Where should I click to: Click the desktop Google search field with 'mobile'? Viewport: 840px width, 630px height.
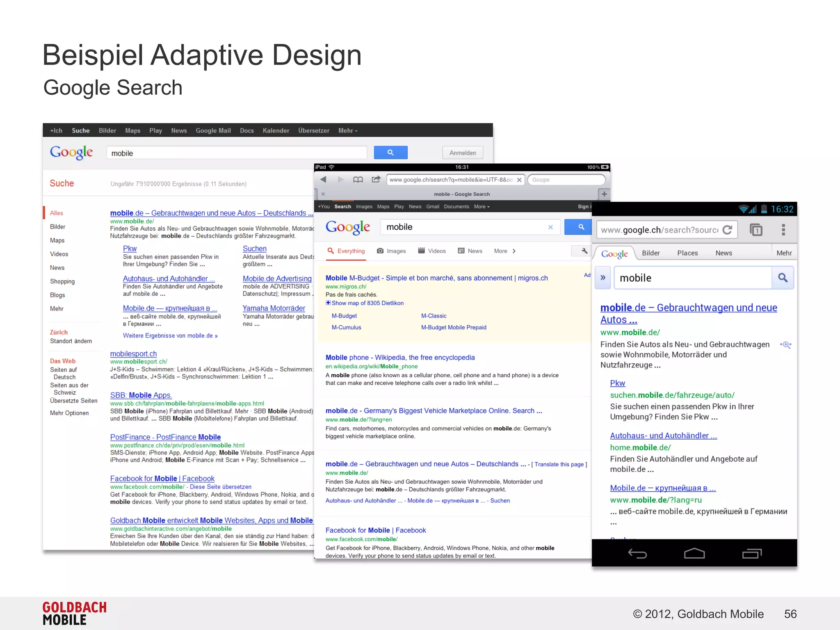click(237, 153)
